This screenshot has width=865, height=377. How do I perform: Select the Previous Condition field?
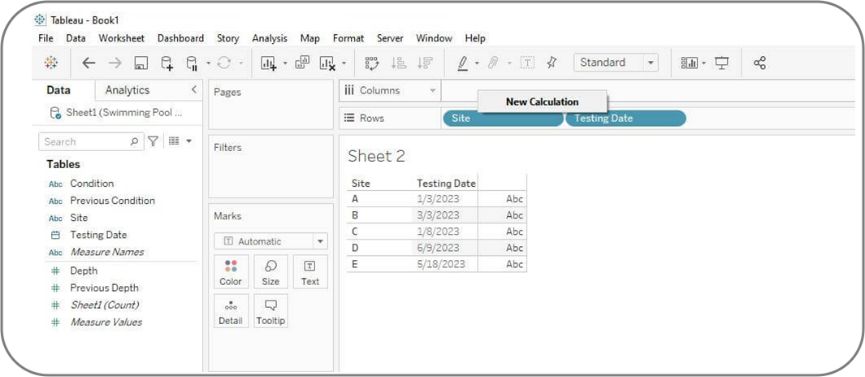click(112, 200)
